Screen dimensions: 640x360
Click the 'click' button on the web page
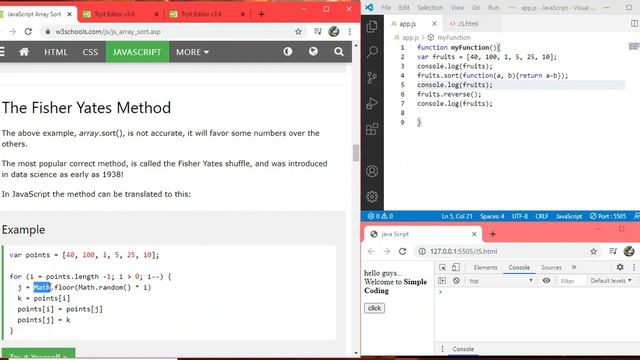click(374, 308)
